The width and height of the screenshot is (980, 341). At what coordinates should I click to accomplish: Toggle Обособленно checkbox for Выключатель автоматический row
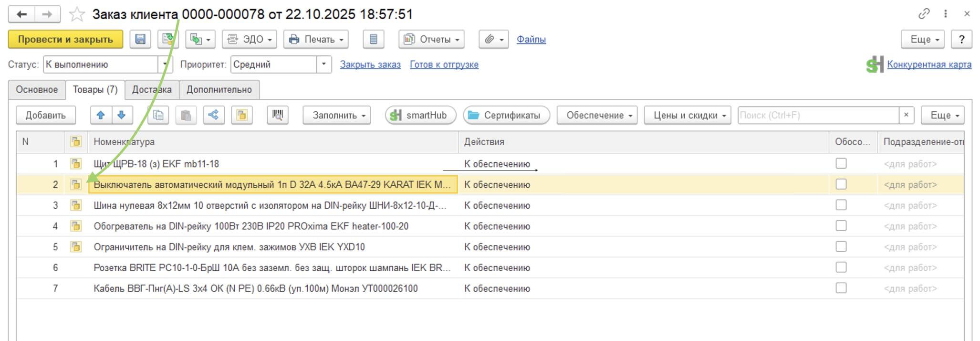click(x=841, y=184)
